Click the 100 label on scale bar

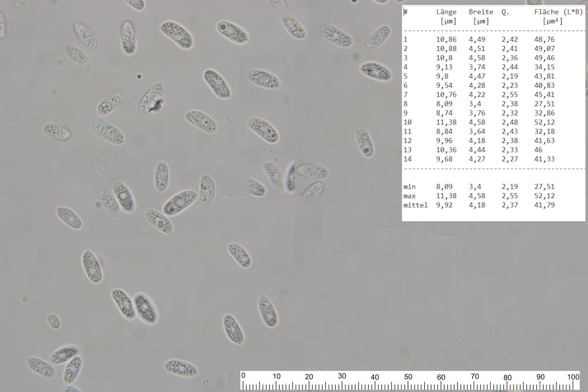point(573,377)
